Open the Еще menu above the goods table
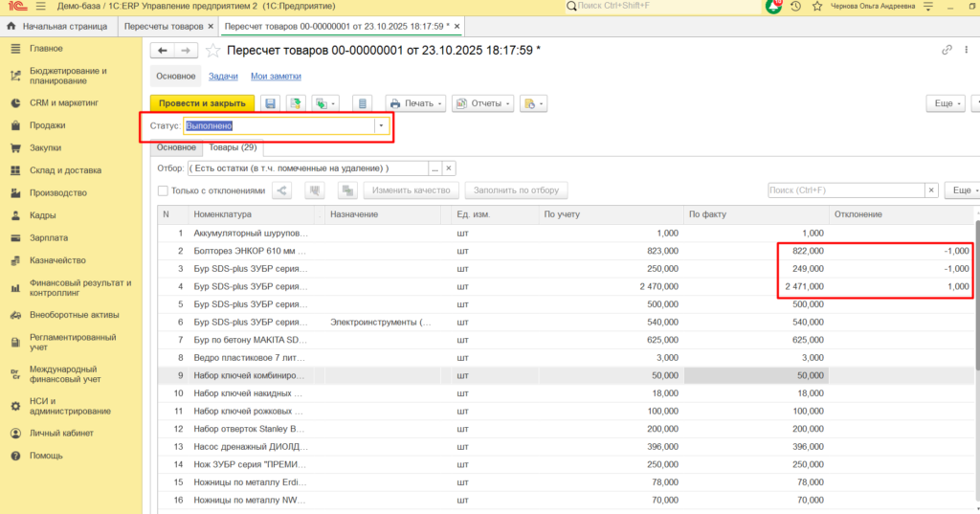 click(963, 190)
